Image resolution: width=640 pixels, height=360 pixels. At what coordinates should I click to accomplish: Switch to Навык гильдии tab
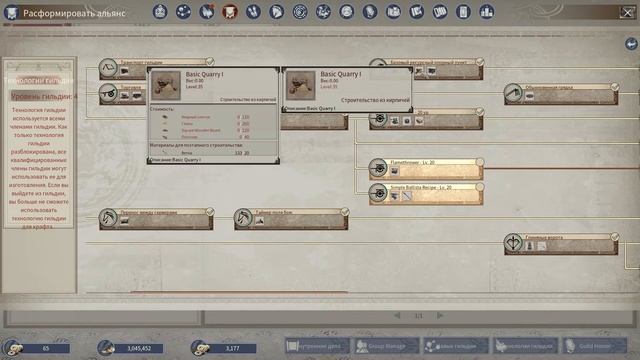point(456,346)
